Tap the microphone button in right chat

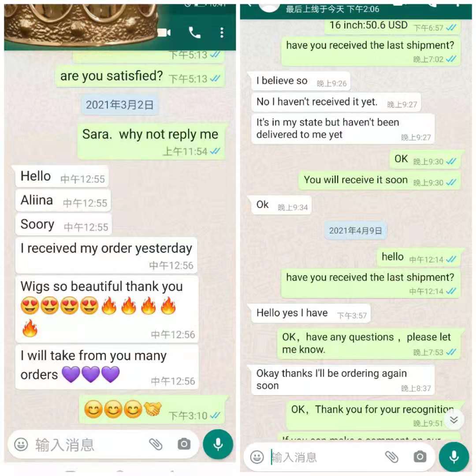coord(454,457)
